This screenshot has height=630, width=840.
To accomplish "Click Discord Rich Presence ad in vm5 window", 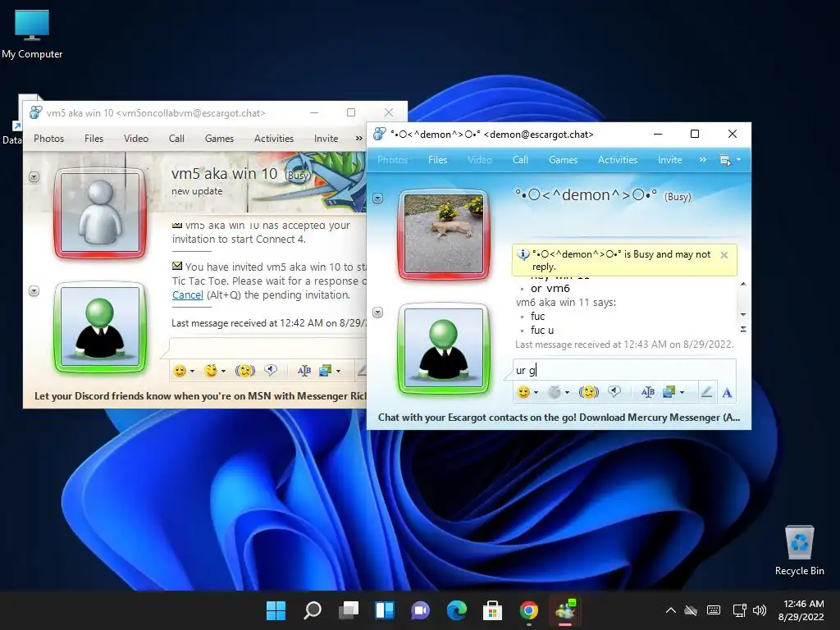I will (200, 396).
